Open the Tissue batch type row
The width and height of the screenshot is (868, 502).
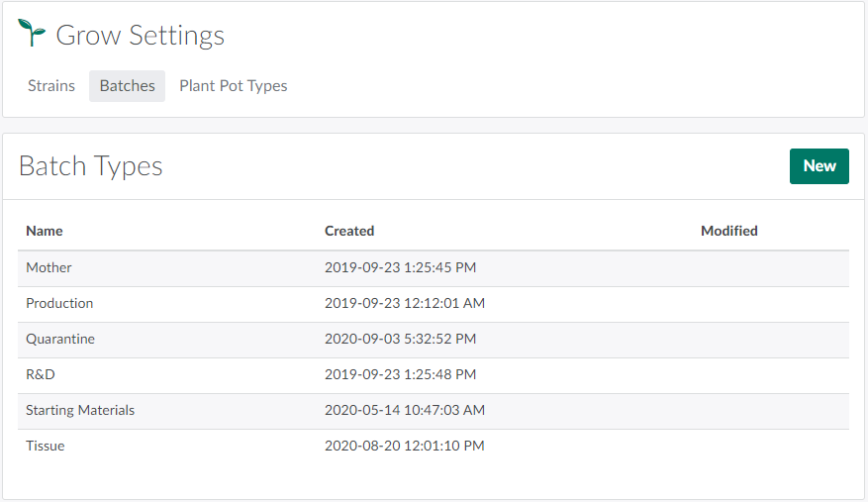(x=46, y=446)
